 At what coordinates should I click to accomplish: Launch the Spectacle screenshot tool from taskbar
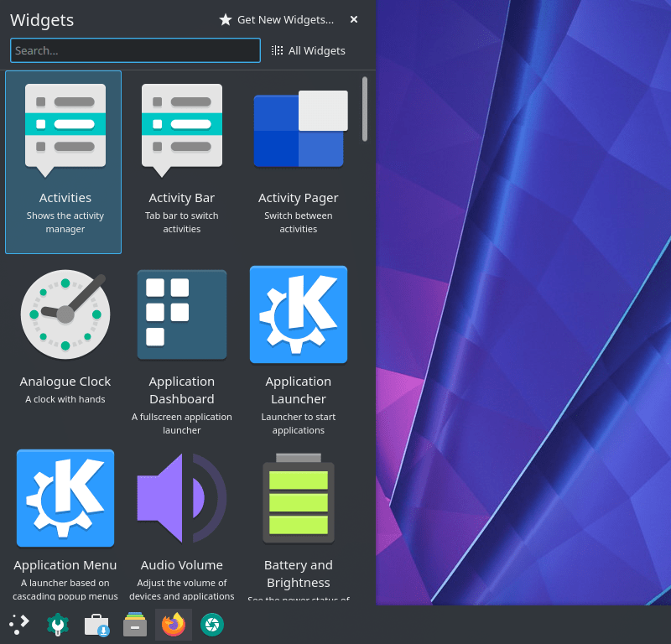(x=211, y=625)
